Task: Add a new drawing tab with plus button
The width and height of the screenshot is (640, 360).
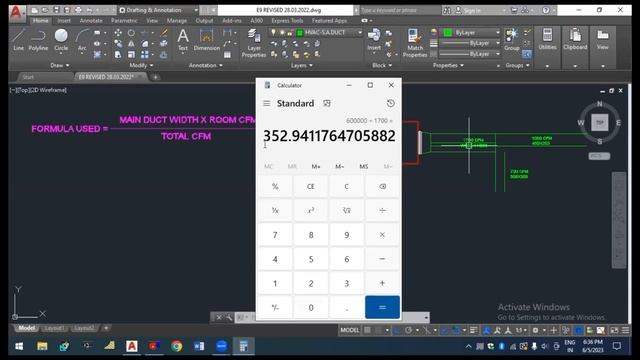Action: (156, 77)
